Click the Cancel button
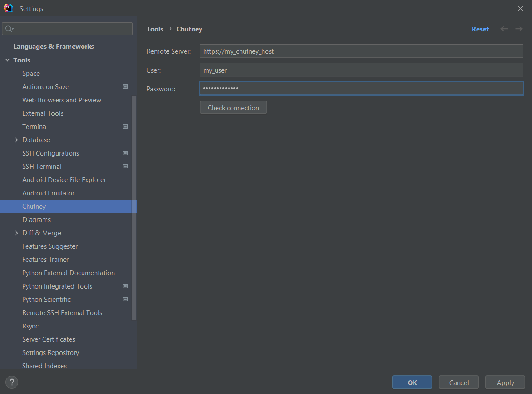Screen dimensions: 532x394 459,382
